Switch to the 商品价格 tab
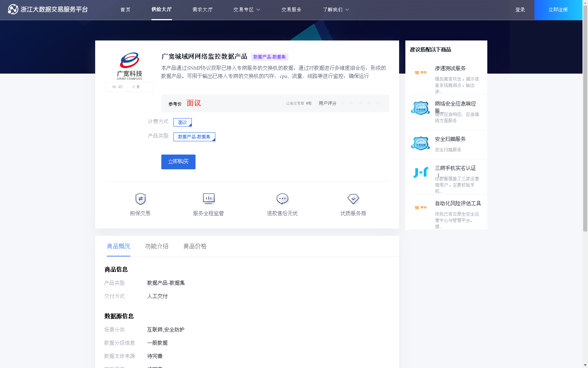588x368 pixels. tap(195, 246)
